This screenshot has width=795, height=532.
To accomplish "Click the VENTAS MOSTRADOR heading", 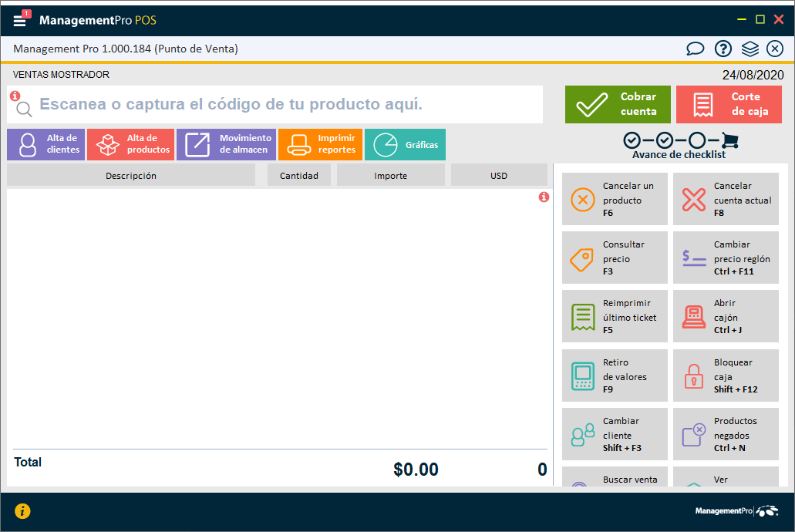I will (61, 75).
